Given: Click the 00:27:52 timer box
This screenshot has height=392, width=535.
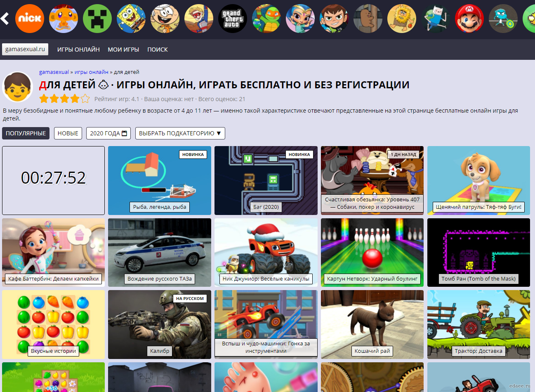Looking at the screenshot, I should click(x=54, y=180).
